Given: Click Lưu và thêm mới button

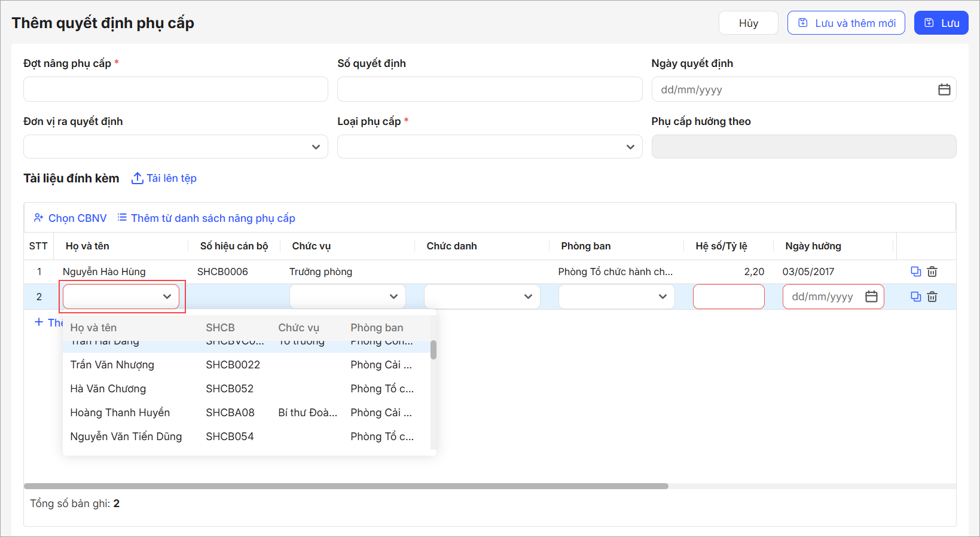Looking at the screenshot, I should 846,23.
